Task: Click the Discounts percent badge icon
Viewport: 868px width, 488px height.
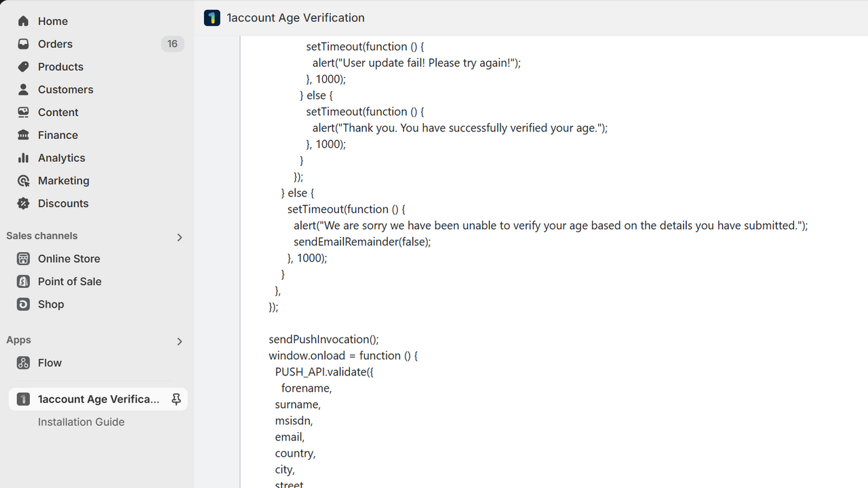Action: pos(24,203)
